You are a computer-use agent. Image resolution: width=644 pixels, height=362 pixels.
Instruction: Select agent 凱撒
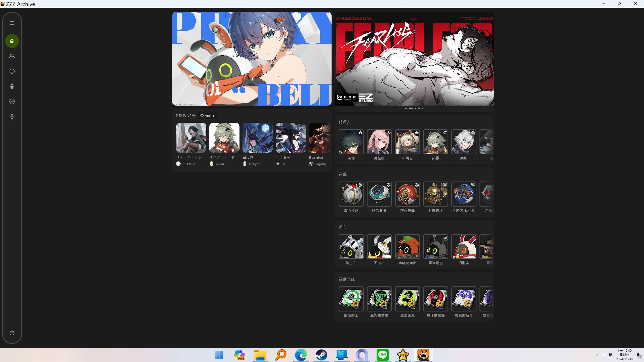pyautogui.click(x=436, y=142)
